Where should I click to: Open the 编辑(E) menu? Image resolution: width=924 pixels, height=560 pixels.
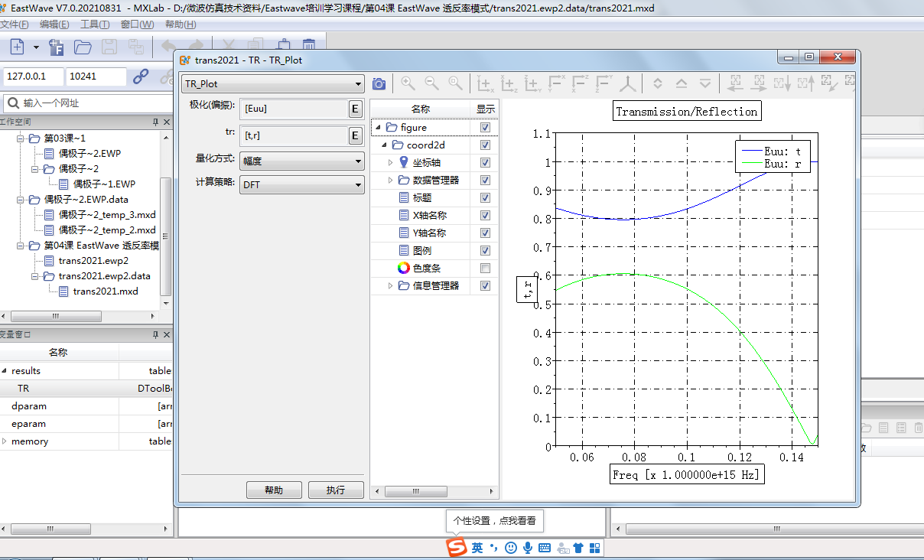[54, 24]
